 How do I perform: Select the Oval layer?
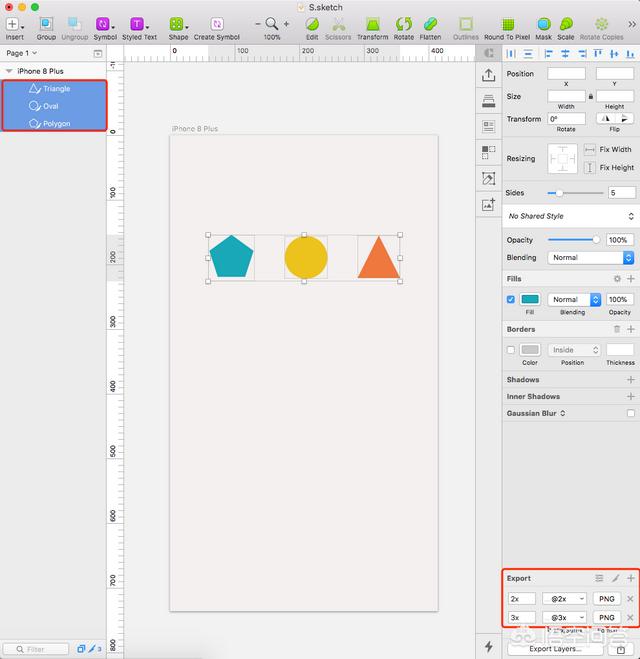pos(55,106)
